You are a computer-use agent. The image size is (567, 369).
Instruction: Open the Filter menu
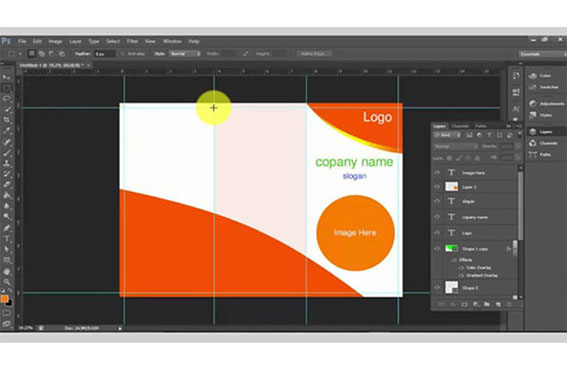[x=132, y=41]
